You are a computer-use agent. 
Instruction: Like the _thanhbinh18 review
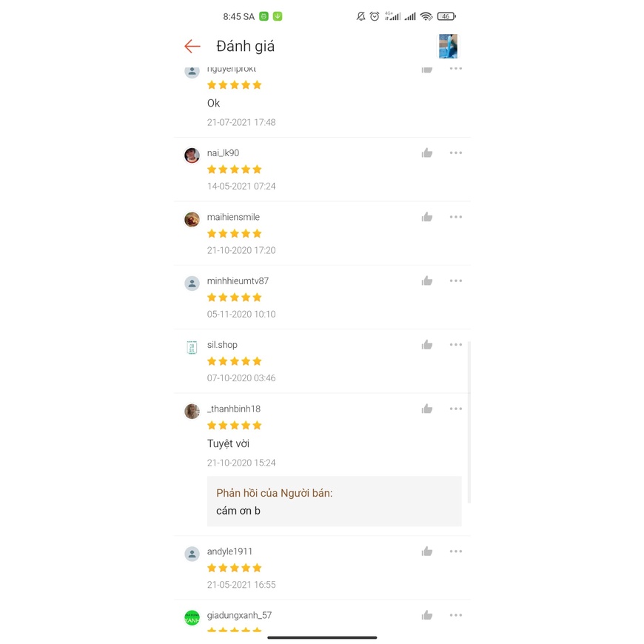pyautogui.click(x=427, y=409)
